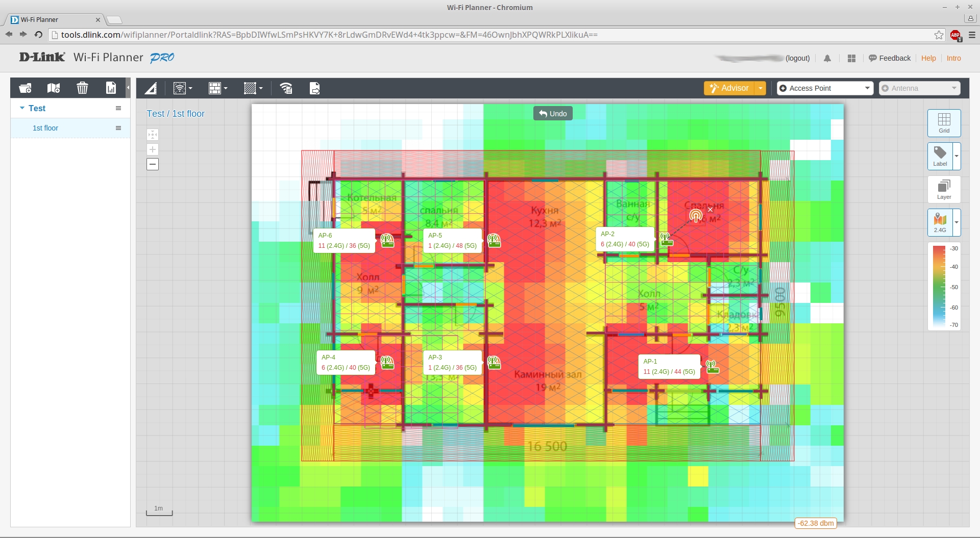Zoom in on the floor plan
Screen dimensions: 980x538
coord(153,149)
